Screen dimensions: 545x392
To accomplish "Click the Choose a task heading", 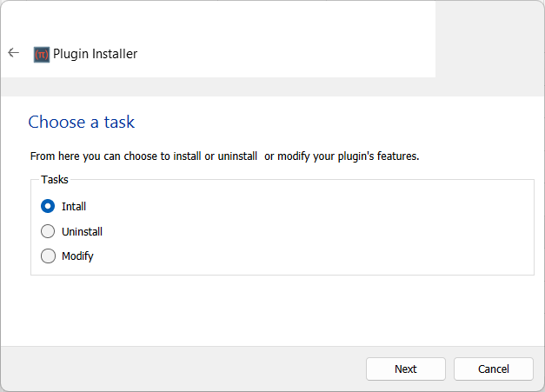I will 82,122.
